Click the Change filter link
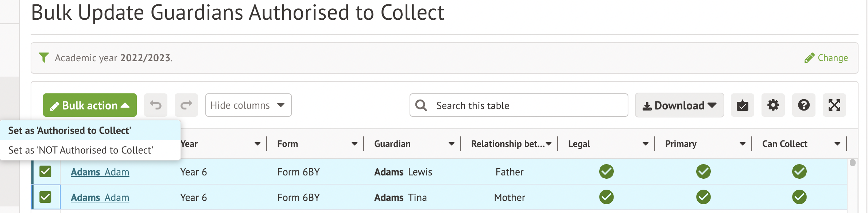Image resolution: width=868 pixels, height=213 pixels. 826,58
